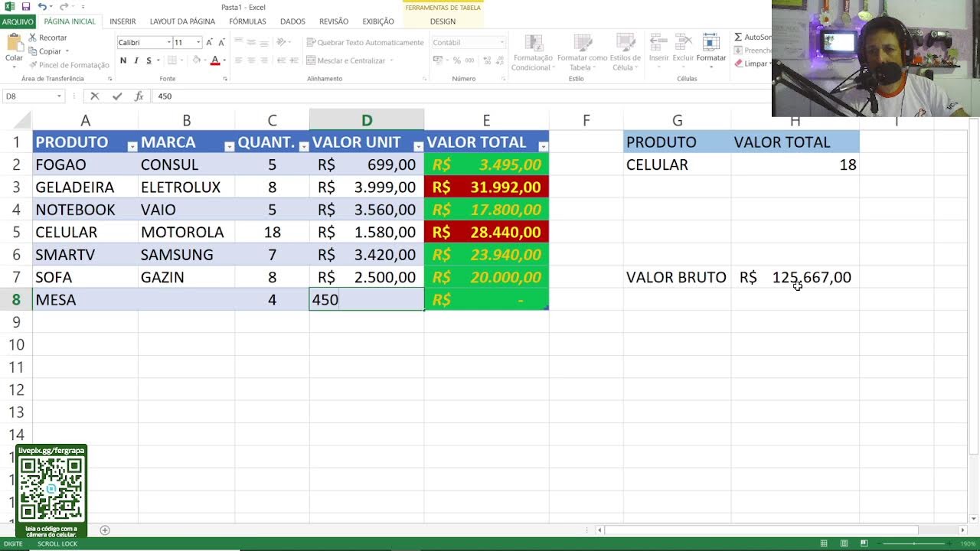Toggle italic formatting (I)
Image resolution: width=980 pixels, height=551 pixels.
pyautogui.click(x=136, y=60)
